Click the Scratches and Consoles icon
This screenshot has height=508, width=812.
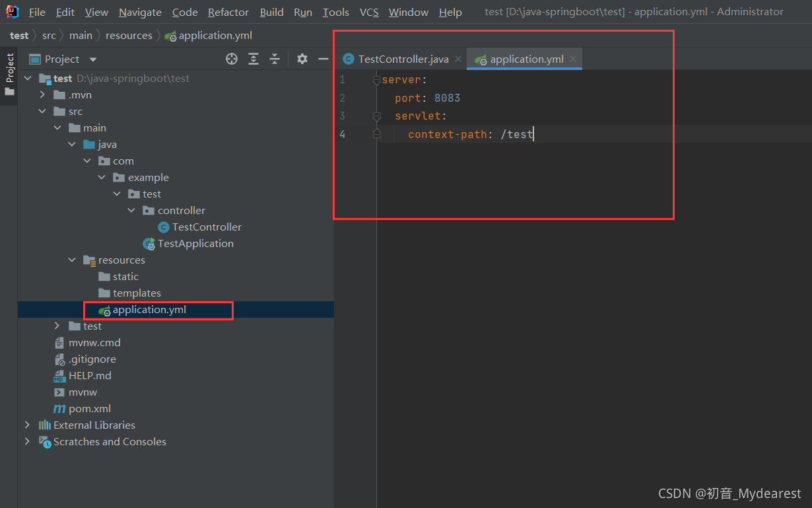tap(45, 442)
